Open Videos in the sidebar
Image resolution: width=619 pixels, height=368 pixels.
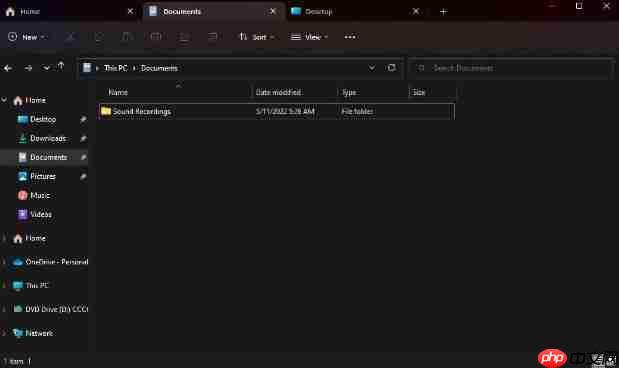click(x=41, y=214)
